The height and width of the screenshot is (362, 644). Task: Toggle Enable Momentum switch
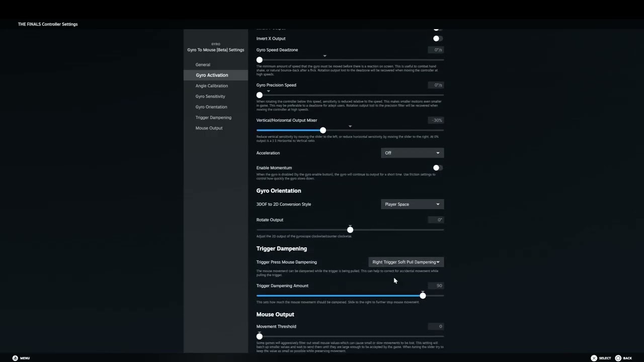coord(438,167)
